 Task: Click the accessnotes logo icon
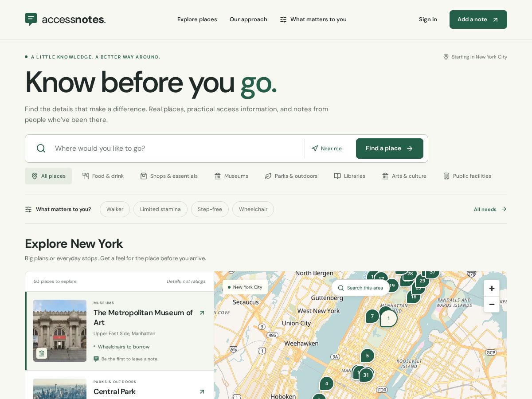[31, 19]
